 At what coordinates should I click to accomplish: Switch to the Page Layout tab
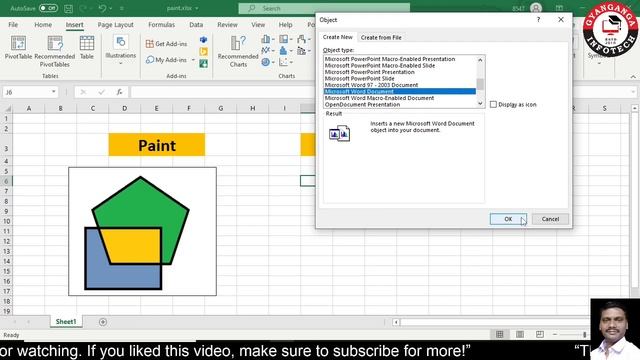pyautogui.click(x=116, y=25)
